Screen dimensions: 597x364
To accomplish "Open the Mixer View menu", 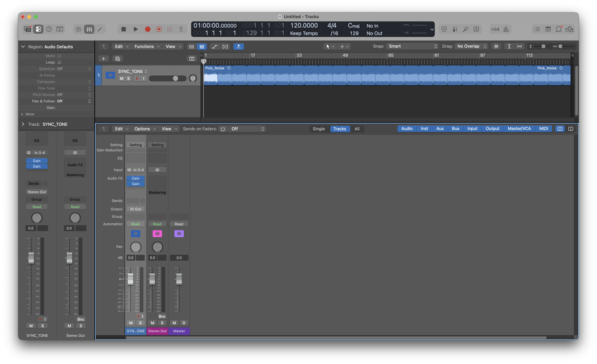I will [169, 129].
